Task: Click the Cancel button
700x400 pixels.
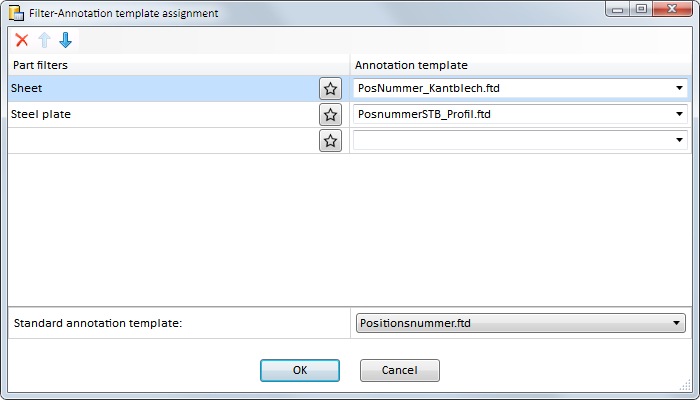Action: [400, 370]
